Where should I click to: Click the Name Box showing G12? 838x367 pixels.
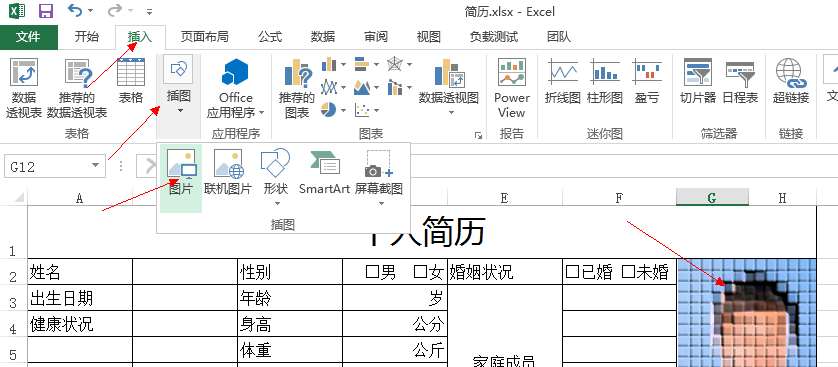click(x=48, y=167)
